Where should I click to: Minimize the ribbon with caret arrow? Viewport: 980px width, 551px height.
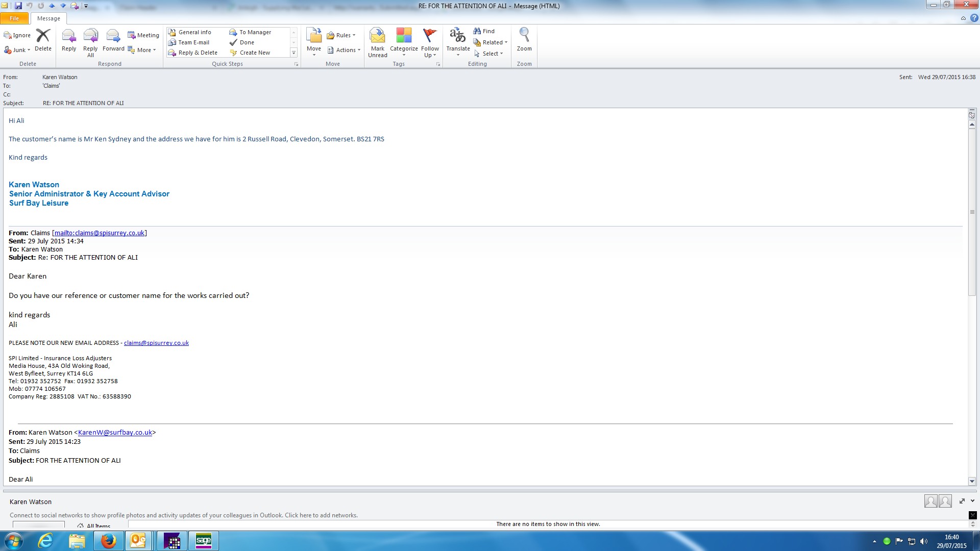pos(963,18)
